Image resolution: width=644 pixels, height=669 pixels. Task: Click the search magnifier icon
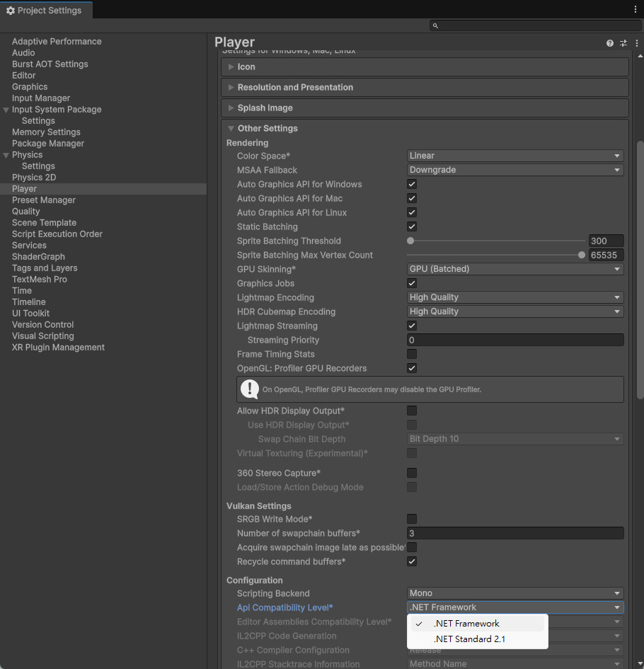435,25
